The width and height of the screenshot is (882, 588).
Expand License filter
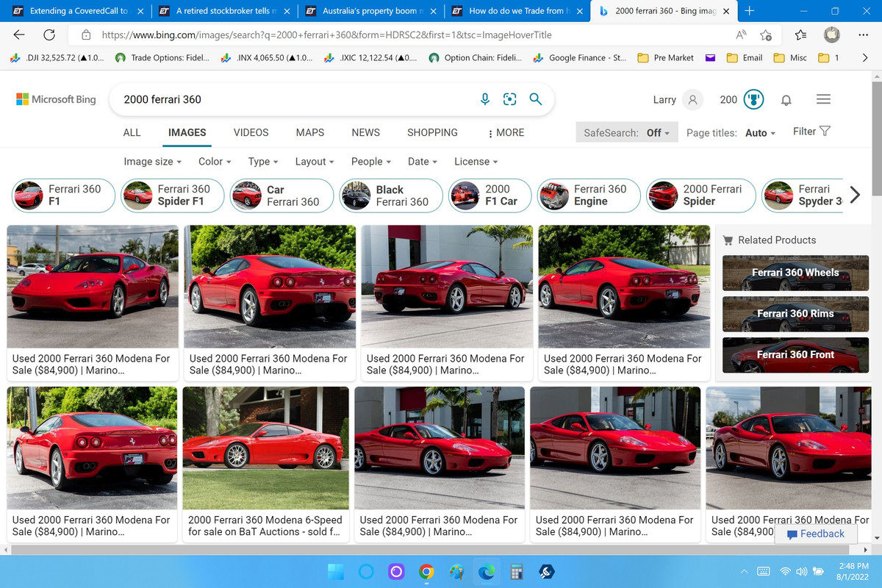pos(476,162)
